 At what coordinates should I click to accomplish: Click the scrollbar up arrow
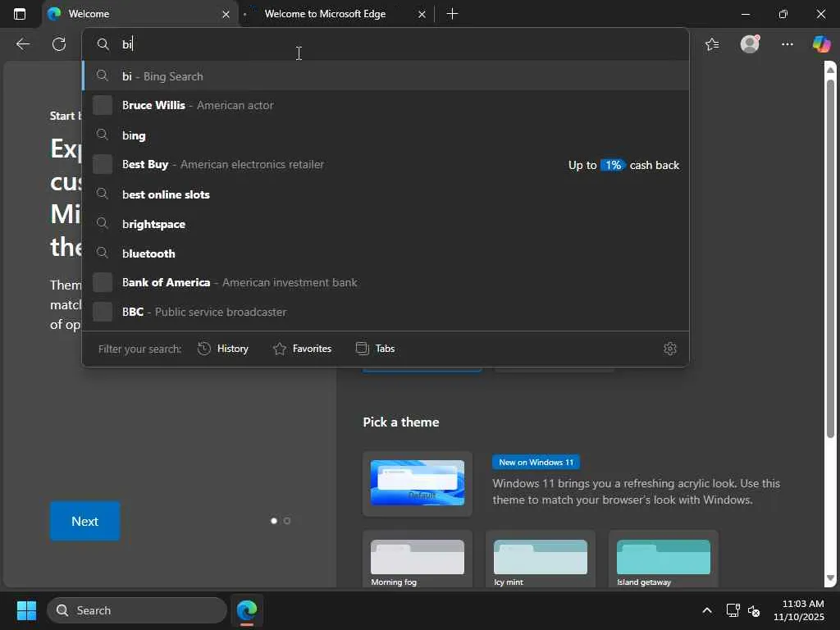click(x=830, y=70)
